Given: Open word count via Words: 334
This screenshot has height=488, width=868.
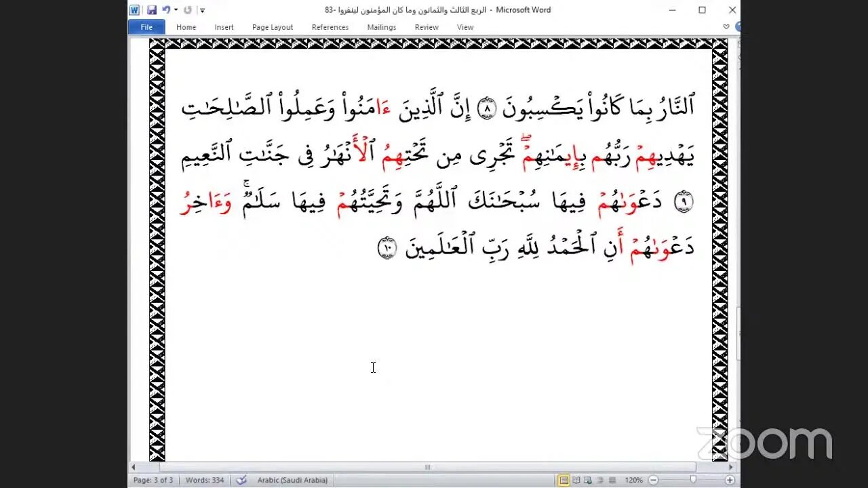Looking at the screenshot, I should [x=205, y=480].
